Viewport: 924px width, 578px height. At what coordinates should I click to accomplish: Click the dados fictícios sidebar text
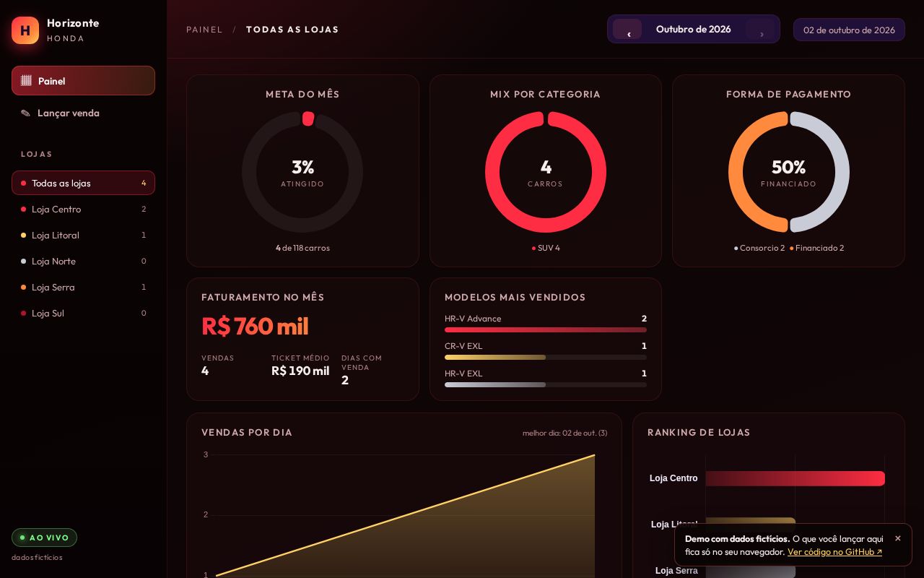(x=37, y=557)
